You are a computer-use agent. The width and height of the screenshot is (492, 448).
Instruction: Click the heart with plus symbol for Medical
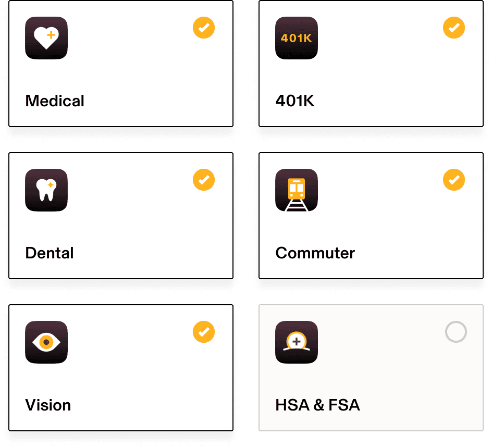point(46,38)
